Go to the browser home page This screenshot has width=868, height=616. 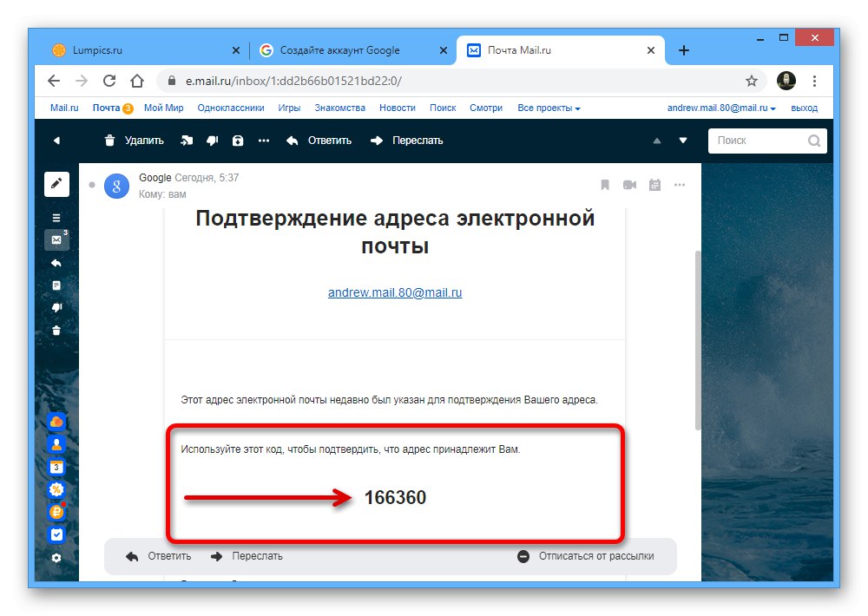[x=137, y=81]
